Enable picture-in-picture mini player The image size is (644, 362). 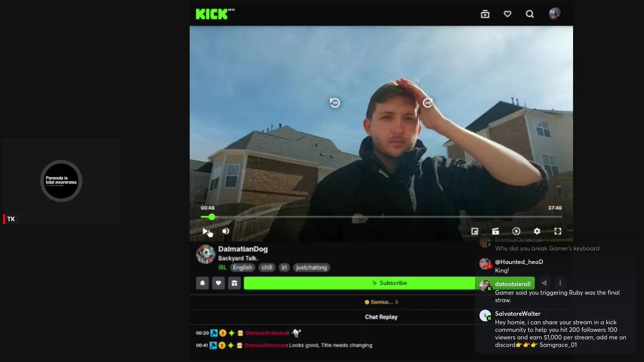[474, 231]
